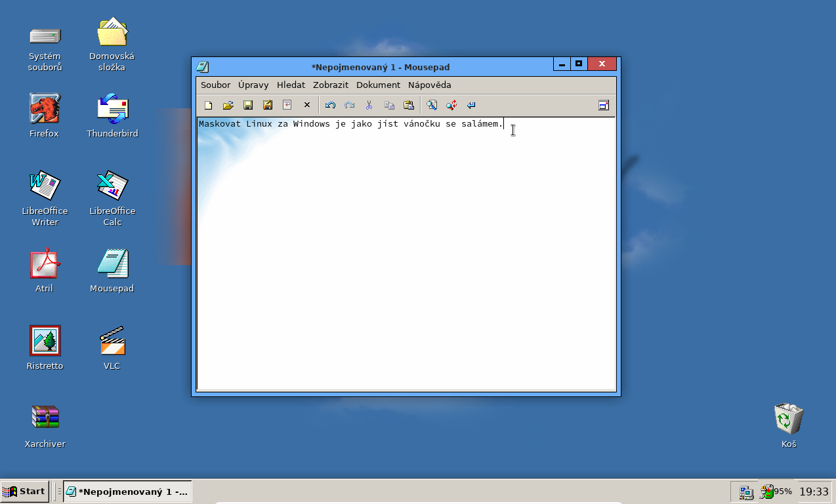
Task: Maximize the Mousepad window
Action: (579, 64)
